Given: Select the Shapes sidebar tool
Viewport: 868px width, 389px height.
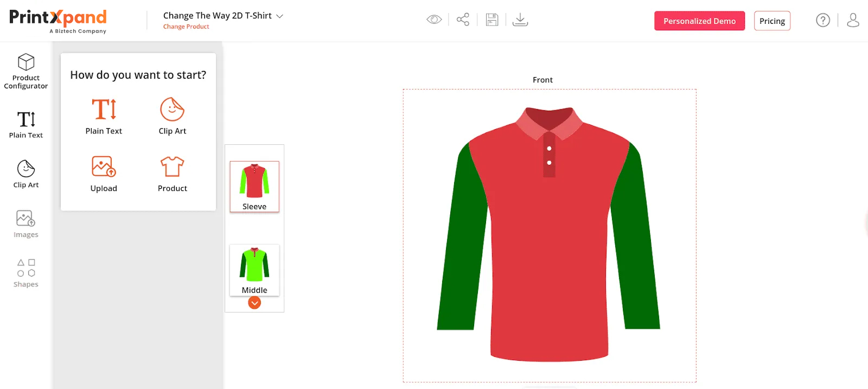Looking at the screenshot, I should click(26, 273).
